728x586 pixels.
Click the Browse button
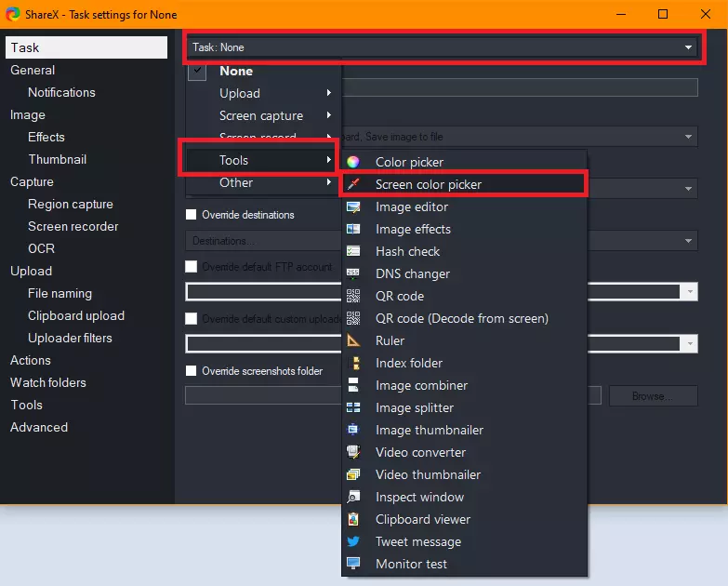click(654, 396)
